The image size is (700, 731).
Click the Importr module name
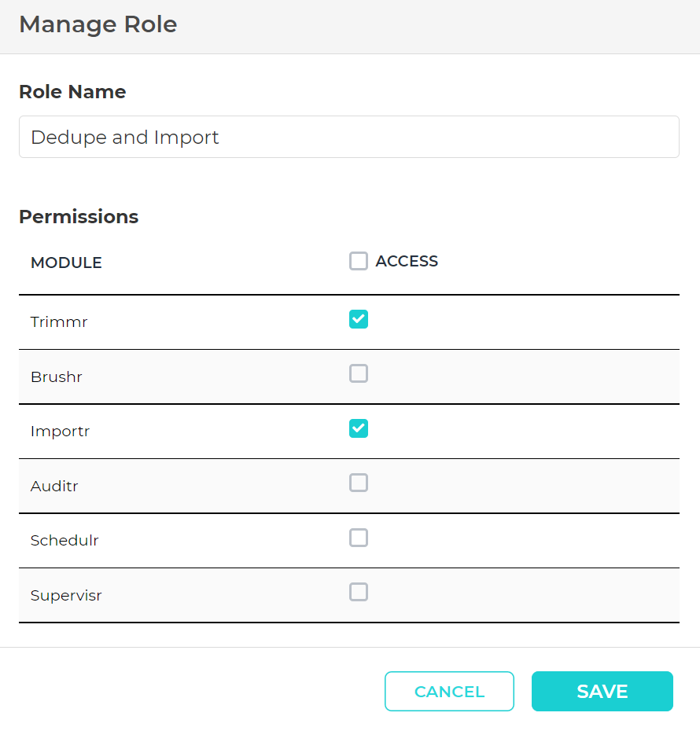point(60,432)
